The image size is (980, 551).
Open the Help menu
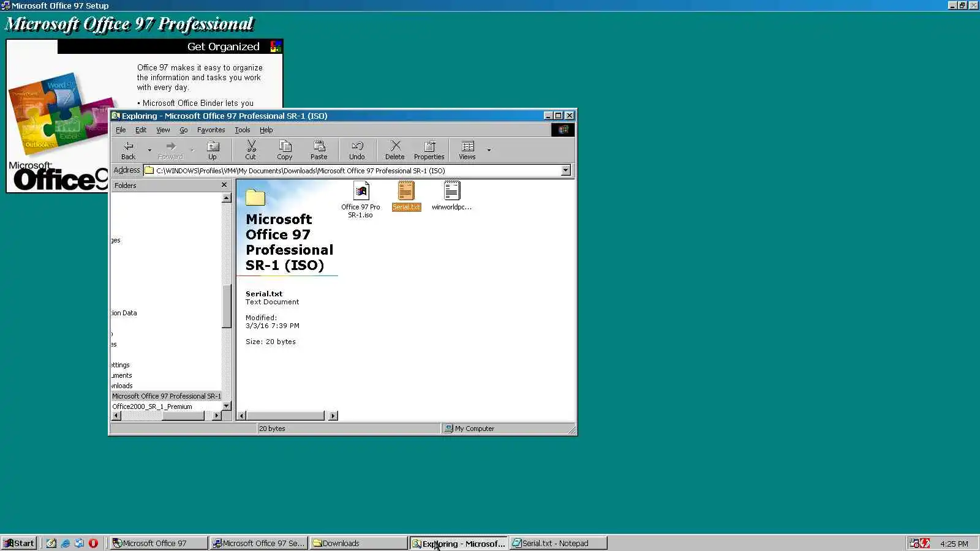coord(266,130)
